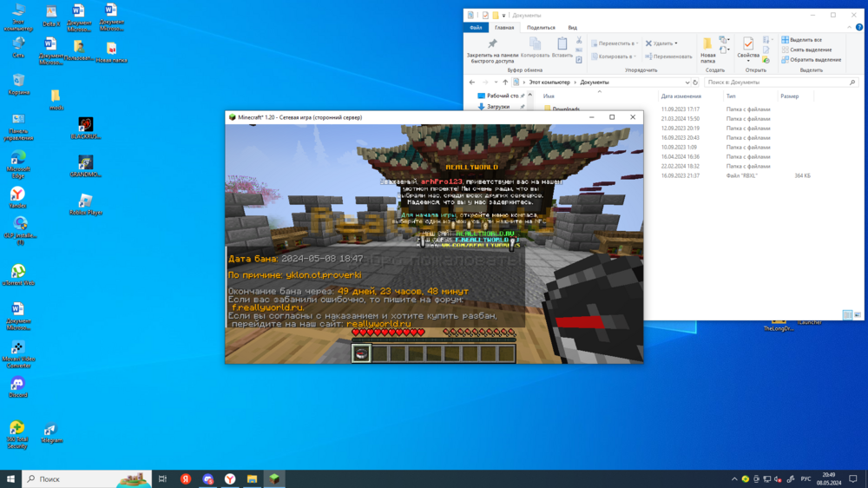The height and width of the screenshot is (488, 868).
Task: Click the File Explorer icon in the taskbar
Action: (252, 479)
